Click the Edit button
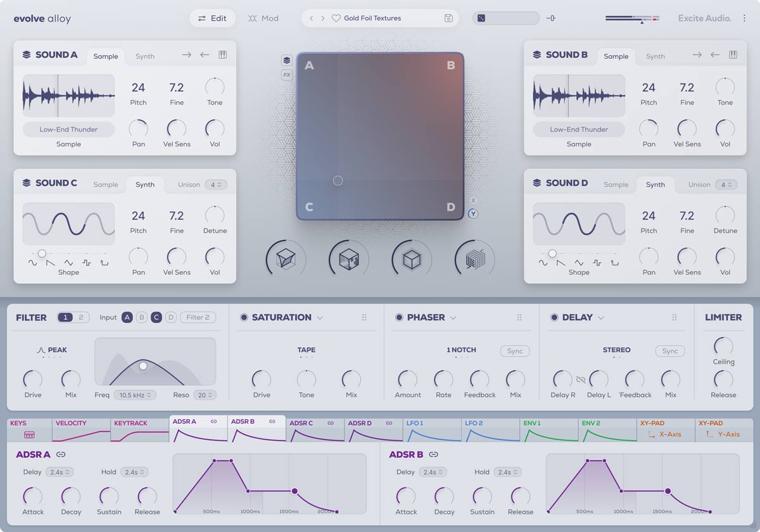 pos(212,18)
